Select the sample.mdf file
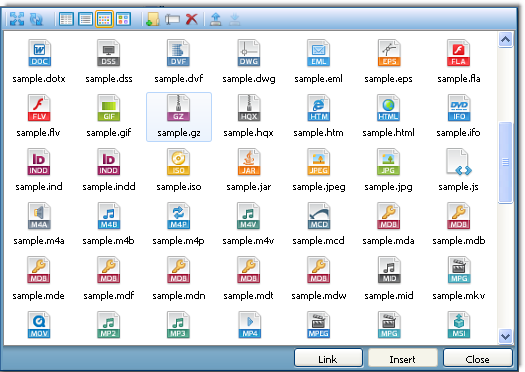 point(109,279)
